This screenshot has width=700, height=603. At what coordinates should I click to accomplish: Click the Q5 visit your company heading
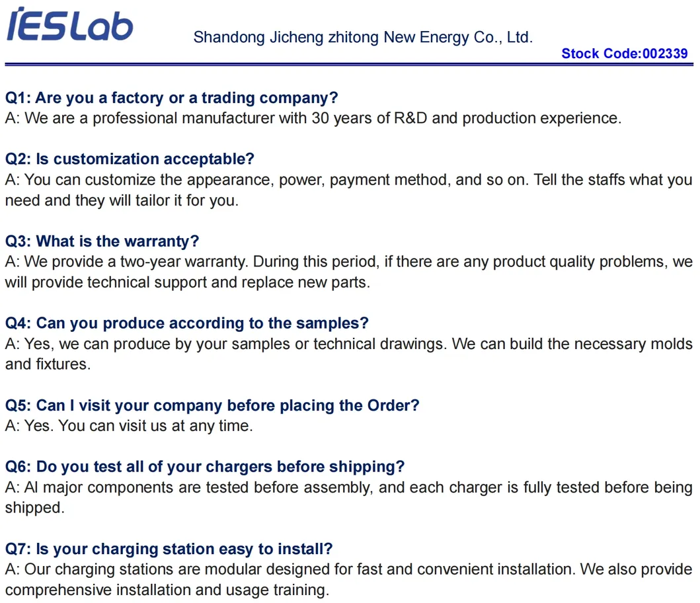click(x=212, y=405)
